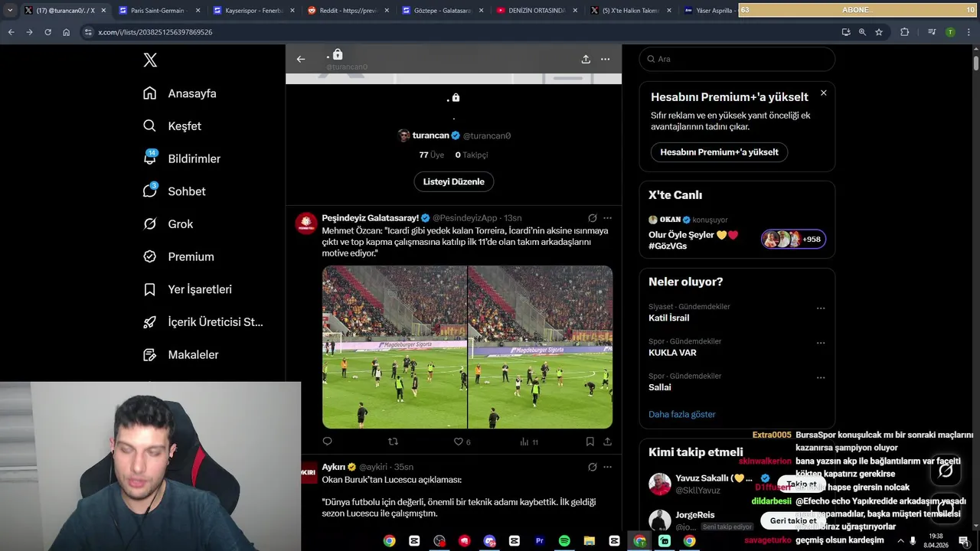Click Daha fazla göster link
This screenshot has height=551, width=980.
[681, 414]
